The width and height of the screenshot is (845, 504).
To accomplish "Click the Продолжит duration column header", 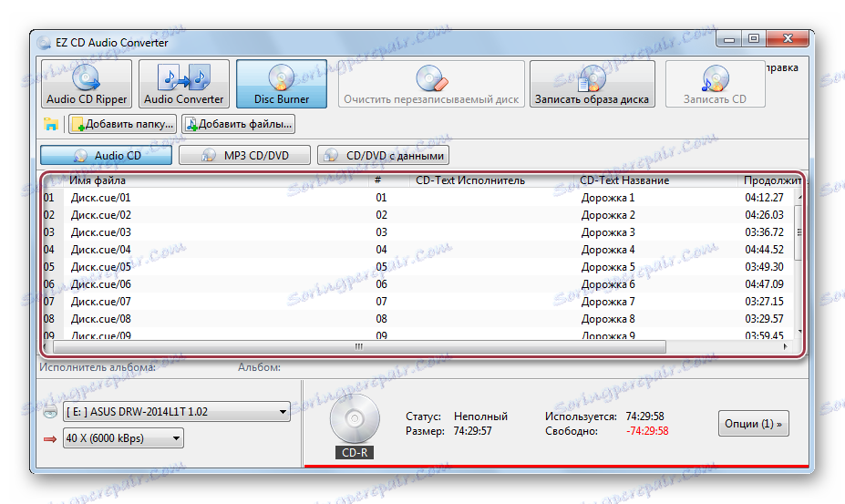I will (x=772, y=180).
